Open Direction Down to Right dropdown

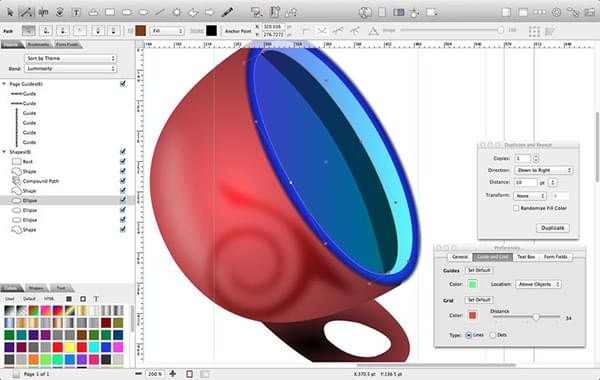click(x=543, y=170)
